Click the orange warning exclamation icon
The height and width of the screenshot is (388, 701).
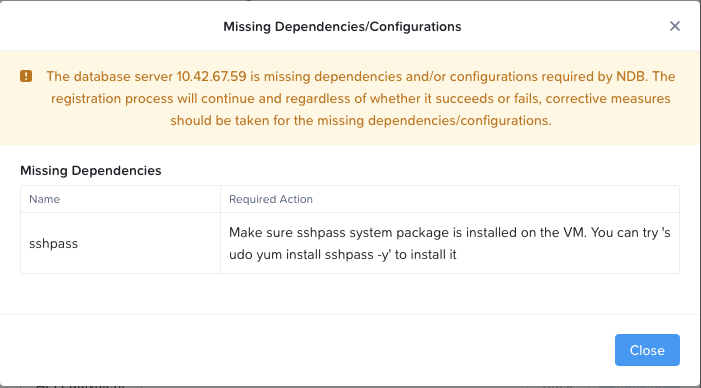click(x=26, y=76)
